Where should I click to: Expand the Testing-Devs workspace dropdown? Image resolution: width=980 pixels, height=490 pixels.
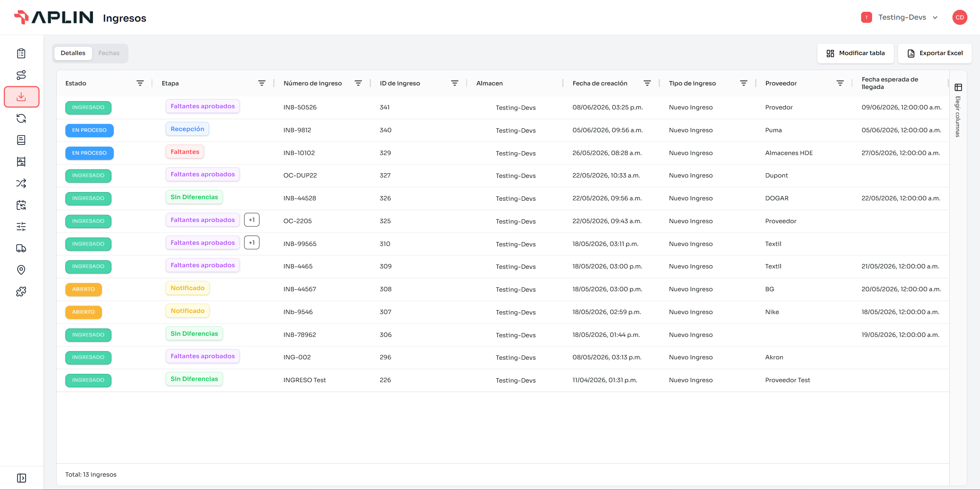point(900,17)
